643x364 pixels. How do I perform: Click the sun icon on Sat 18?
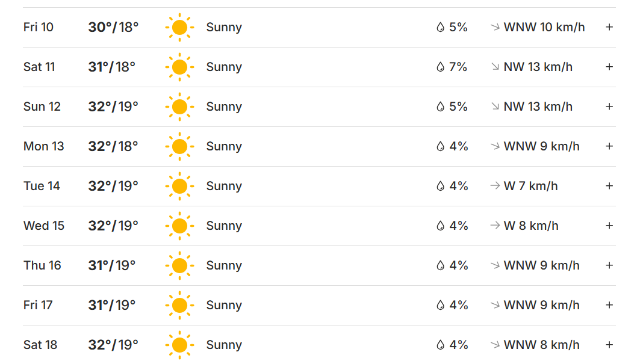[x=179, y=345]
